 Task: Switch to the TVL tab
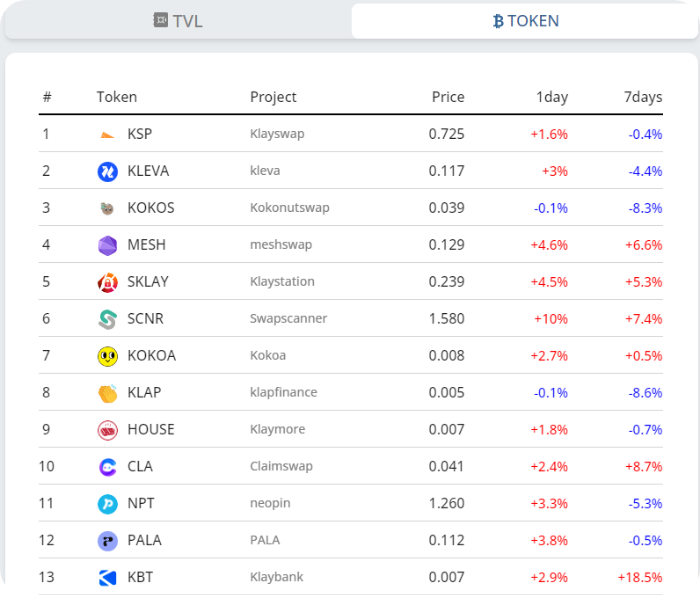tap(178, 21)
